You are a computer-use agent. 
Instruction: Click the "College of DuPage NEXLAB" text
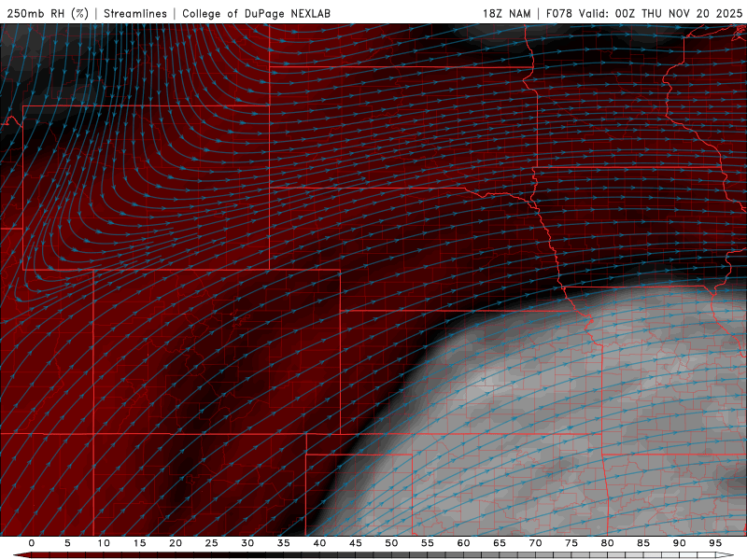tap(256, 14)
